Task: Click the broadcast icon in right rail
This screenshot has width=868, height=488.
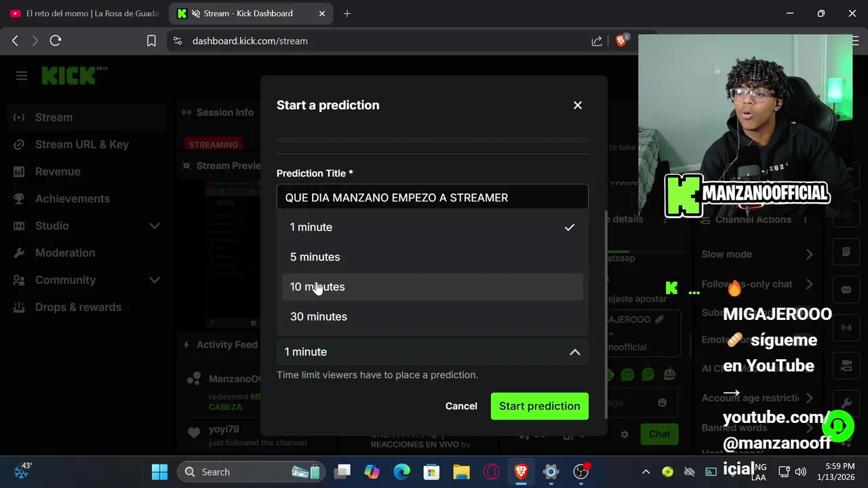Action: click(x=846, y=328)
